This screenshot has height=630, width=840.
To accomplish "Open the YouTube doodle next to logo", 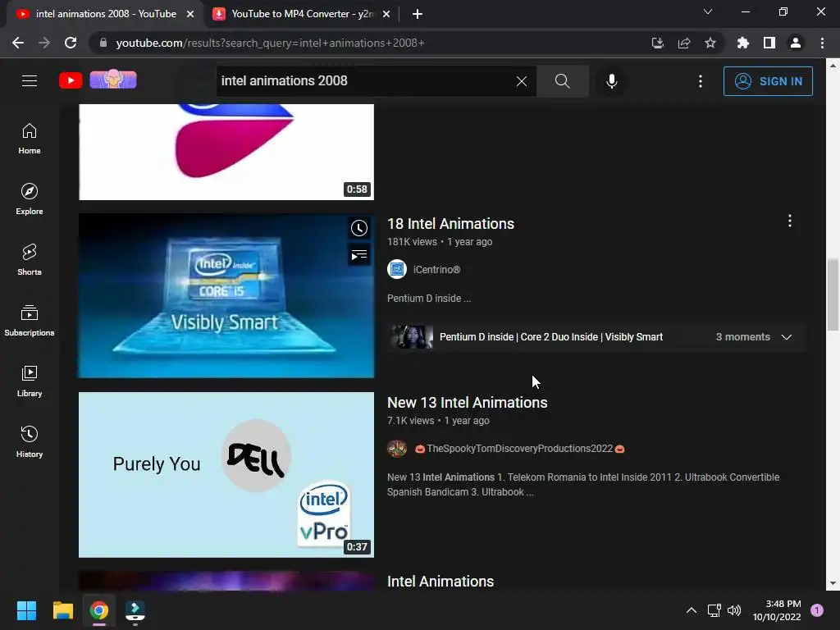I will (113, 80).
